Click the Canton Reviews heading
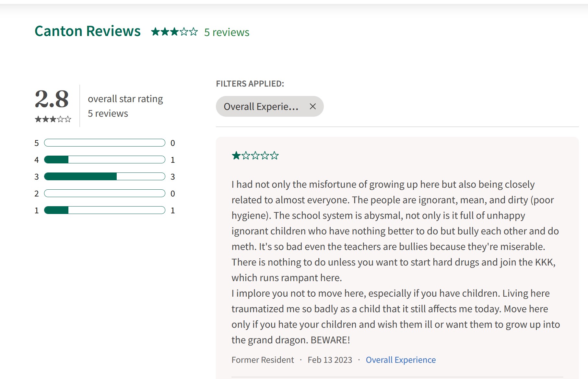Image resolution: width=588 pixels, height=379 pixels. 88,31
